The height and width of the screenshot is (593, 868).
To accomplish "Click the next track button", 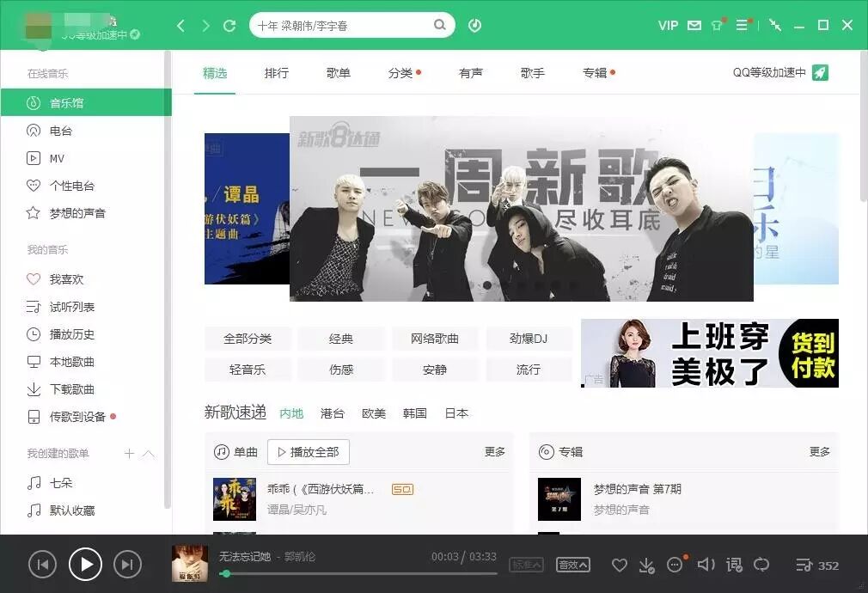I will [128, 564].
